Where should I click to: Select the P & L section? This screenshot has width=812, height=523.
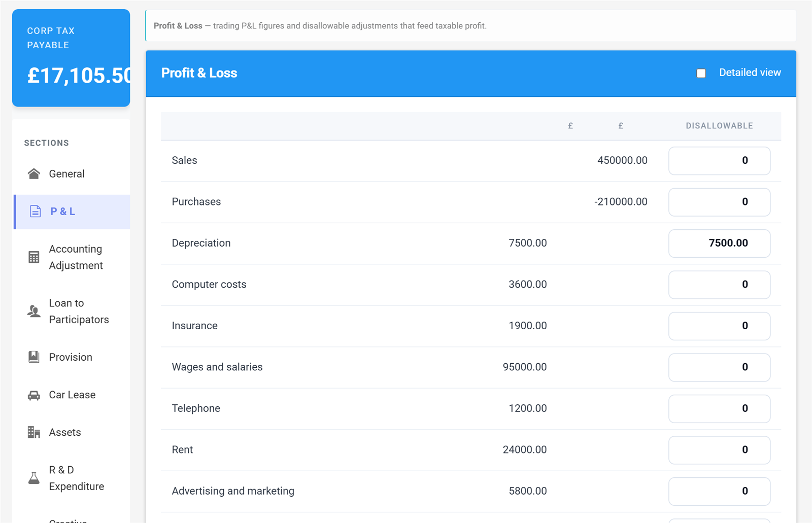click(72, 212)
